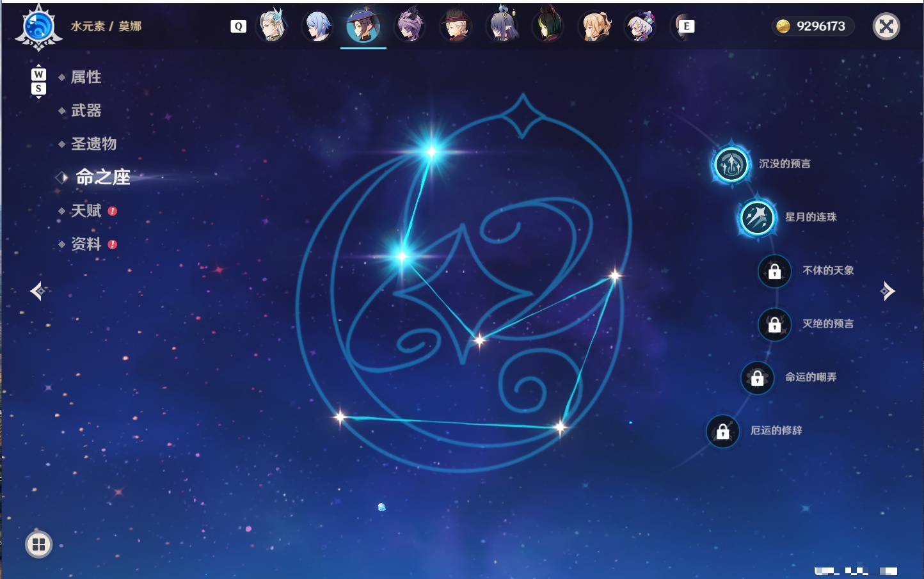Screen dimensions: 924x579
Task: Select the grey-haired avatar with pointed ear
Action: point(503,26)
